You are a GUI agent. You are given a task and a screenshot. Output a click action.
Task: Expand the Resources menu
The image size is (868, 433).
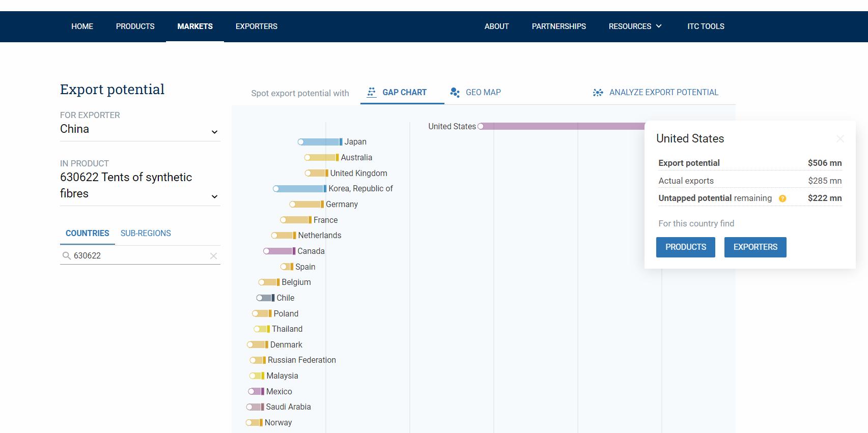click(x=635, y=26)
